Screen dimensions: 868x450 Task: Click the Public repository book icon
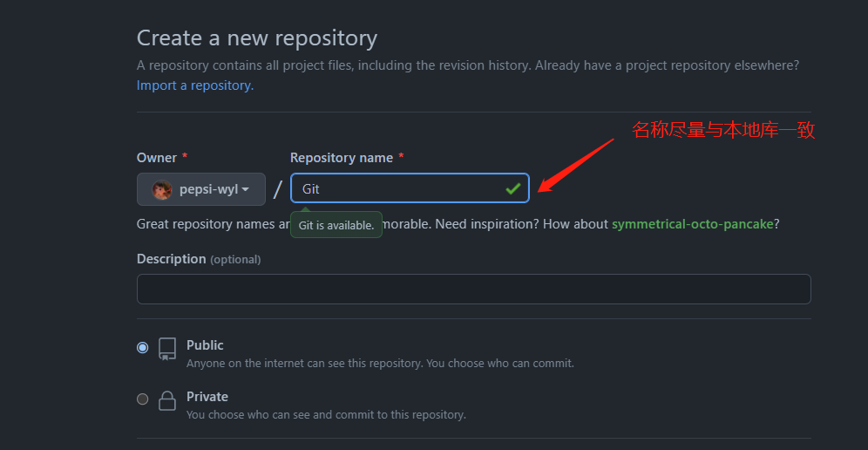(166, 349)
